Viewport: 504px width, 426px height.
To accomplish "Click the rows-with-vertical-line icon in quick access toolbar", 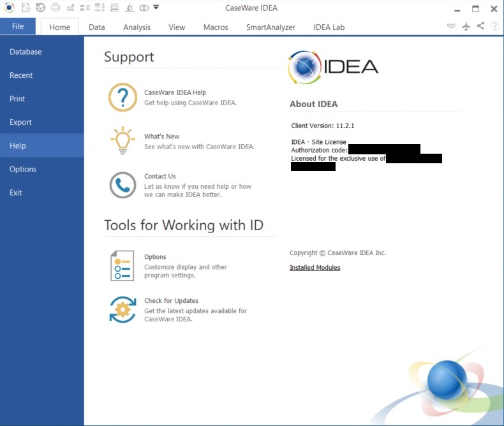I will [x=100, y=8].
